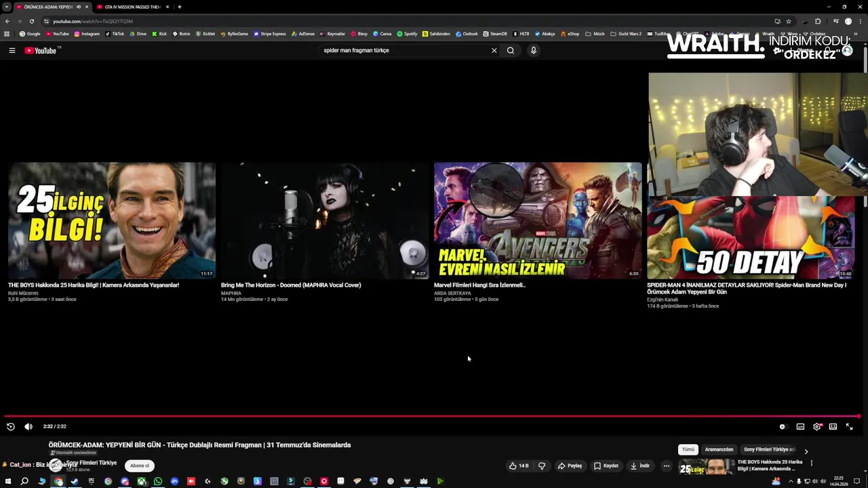Go back in browser history

tap(7, 21)
